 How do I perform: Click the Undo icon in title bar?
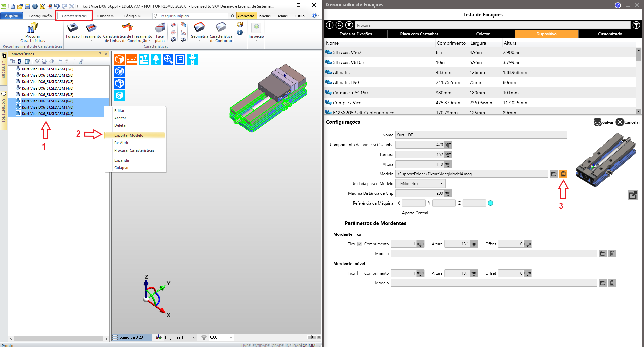57,6
